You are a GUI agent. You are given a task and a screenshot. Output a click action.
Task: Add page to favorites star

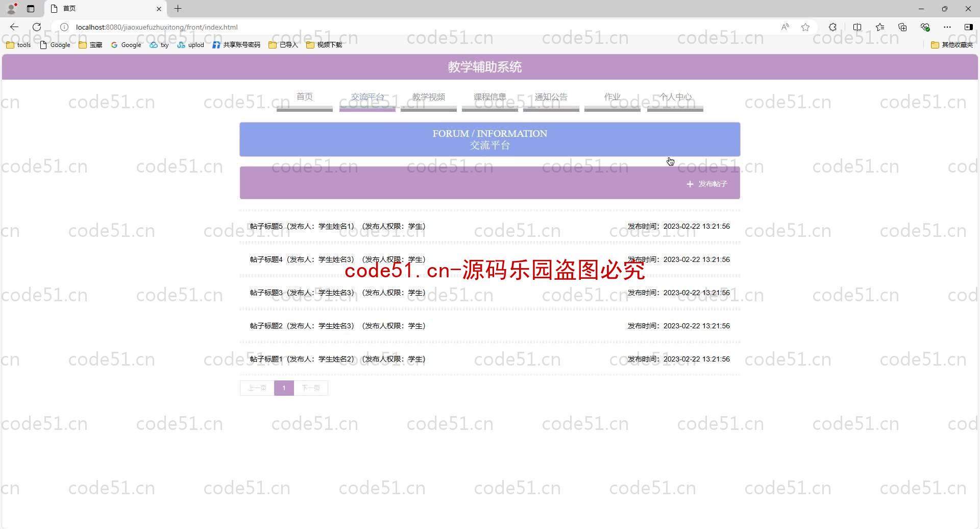point(805,27)
